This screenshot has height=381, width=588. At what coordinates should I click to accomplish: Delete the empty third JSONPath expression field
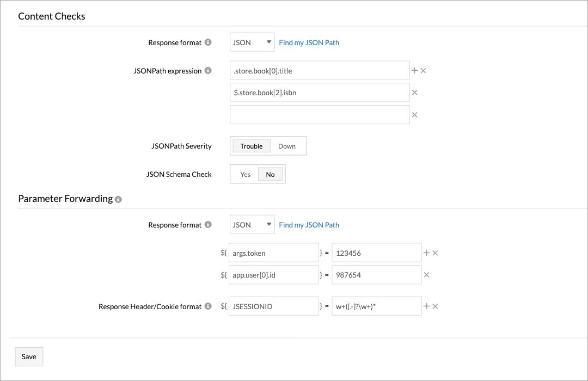click(x=415, y=114)
